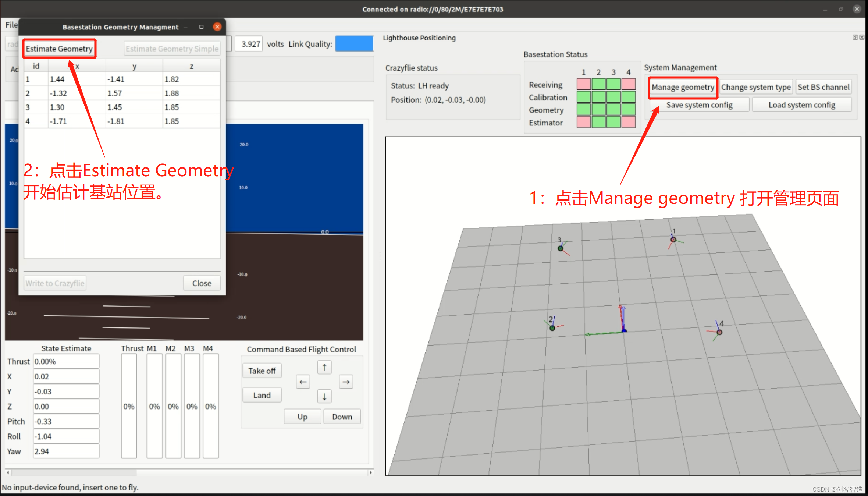Click the down arrow flight control
The image size is (868, 496).
click(x=324, y=396)
